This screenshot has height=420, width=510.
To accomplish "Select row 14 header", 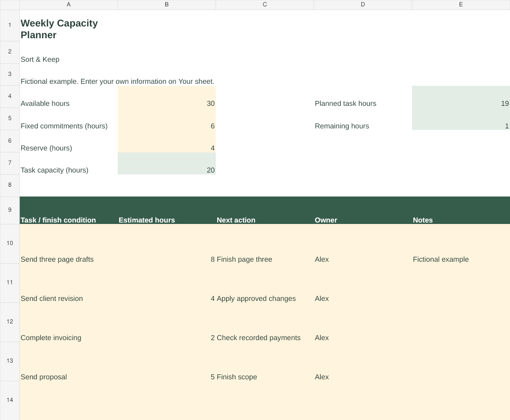I will (10, 400).
